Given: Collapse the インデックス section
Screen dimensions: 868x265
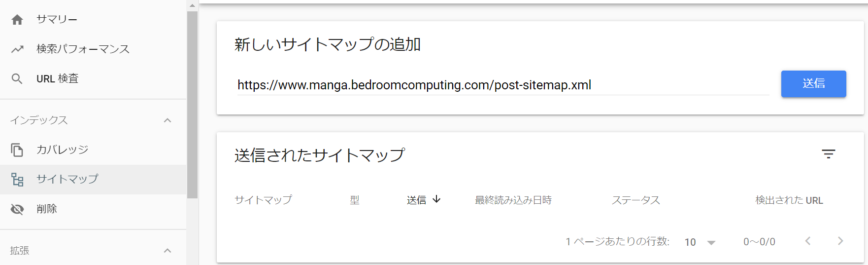Looking at the screenshot, I should pyautogui.click(x=167, y=120).
